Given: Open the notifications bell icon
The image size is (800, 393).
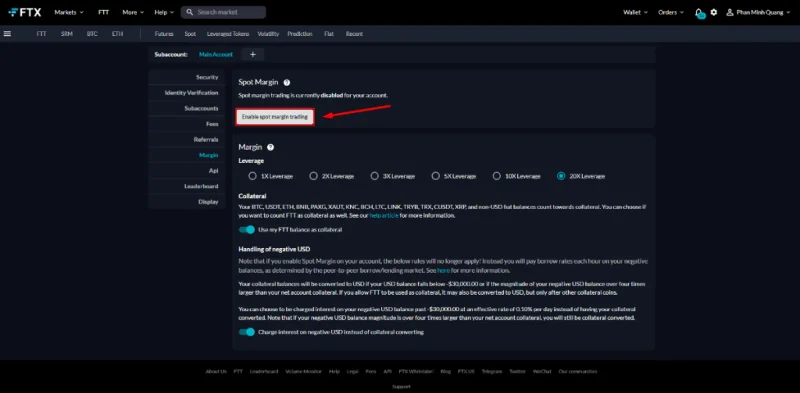Looking at the screenshot, I should coord(699,12).
